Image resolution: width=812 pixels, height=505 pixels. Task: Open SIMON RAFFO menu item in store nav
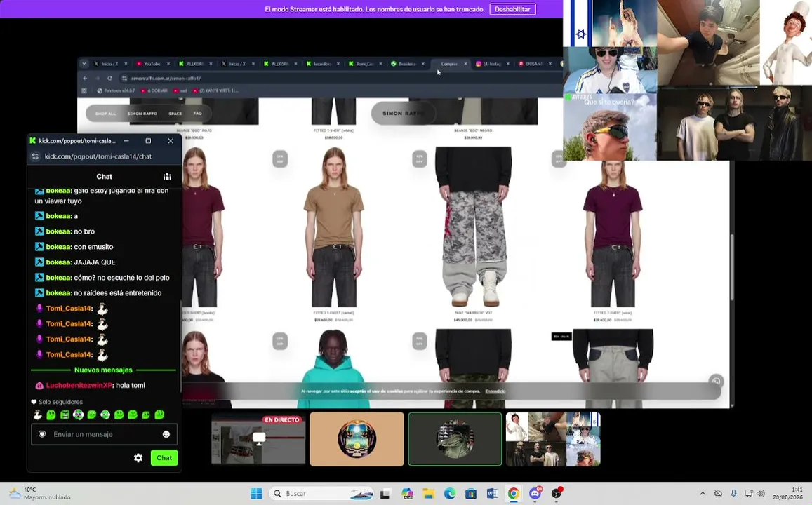click(142, 114)
